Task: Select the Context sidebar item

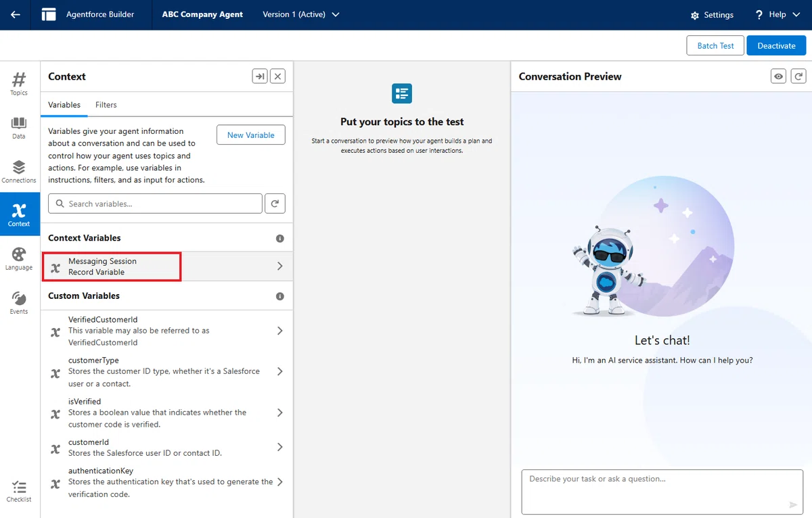Action: coord(19,214)
